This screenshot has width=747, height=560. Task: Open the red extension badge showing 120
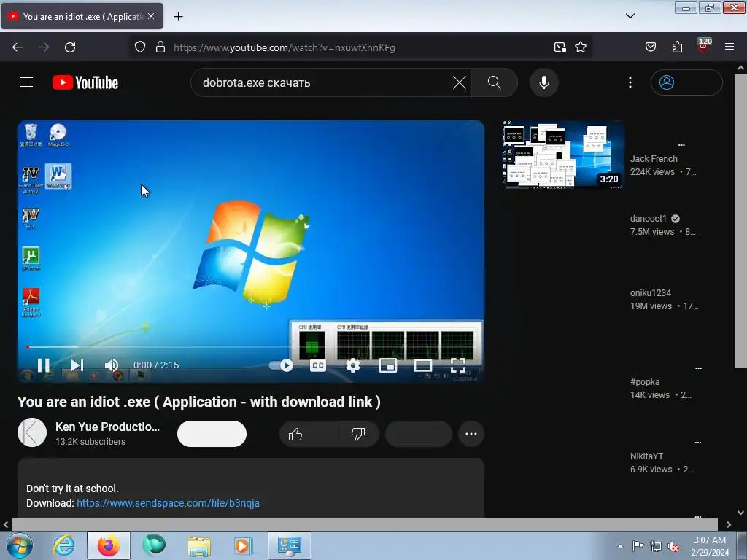pos(704,45)
